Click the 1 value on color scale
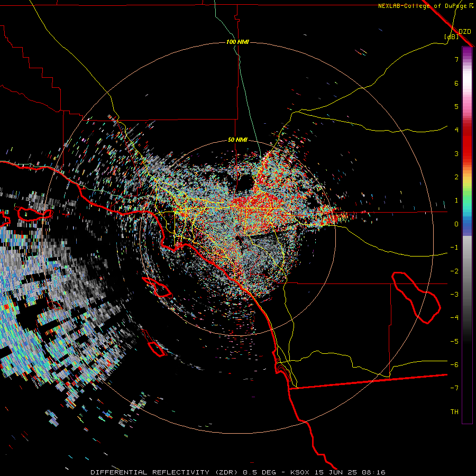 pyautogui.click(x=456, y=200)
